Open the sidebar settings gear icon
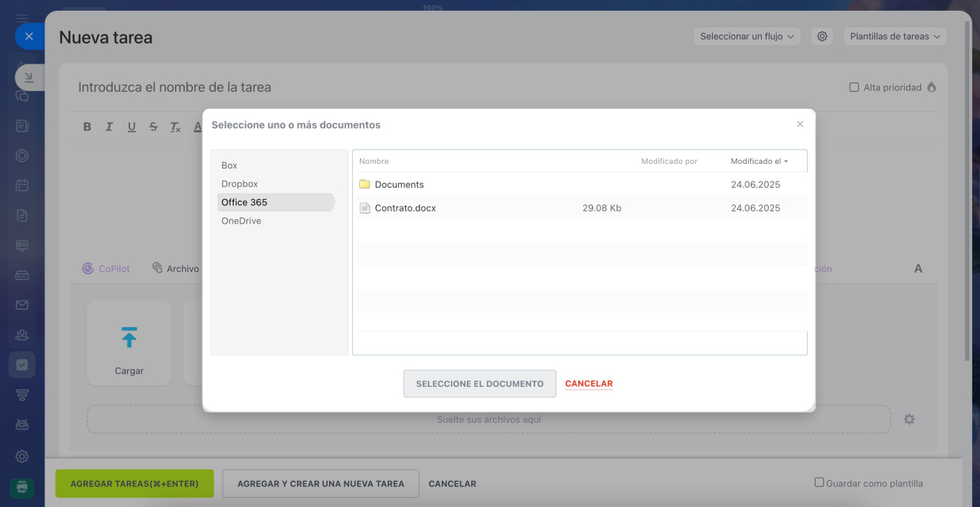This screenshot has width=980, height=507. click(x=22, y=456)
